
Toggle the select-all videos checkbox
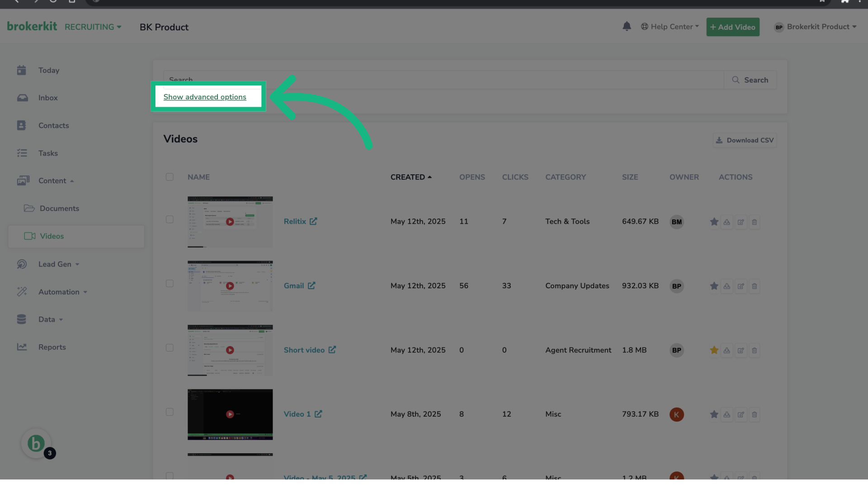tap(170, 177)
